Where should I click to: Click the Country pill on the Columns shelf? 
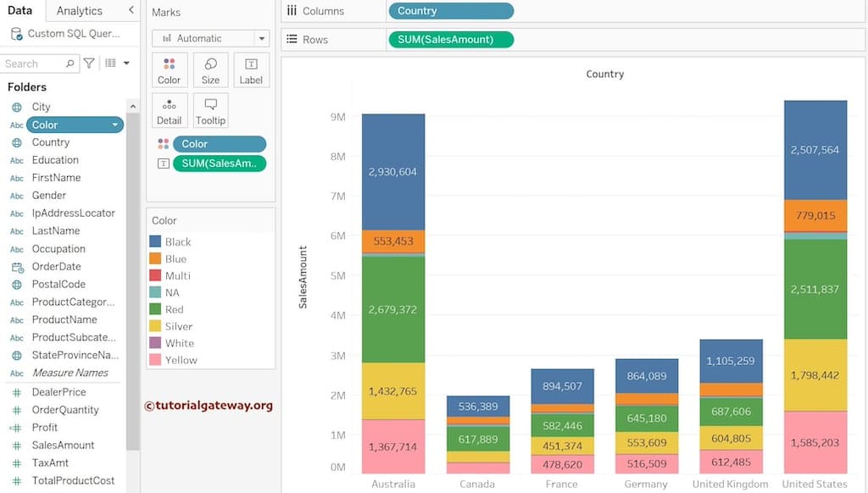450,11
